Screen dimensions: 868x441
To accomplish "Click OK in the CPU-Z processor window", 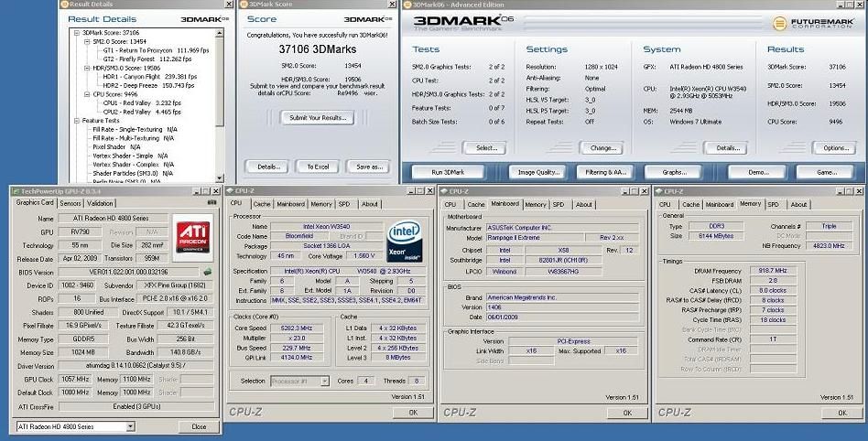I will (413, 413).
